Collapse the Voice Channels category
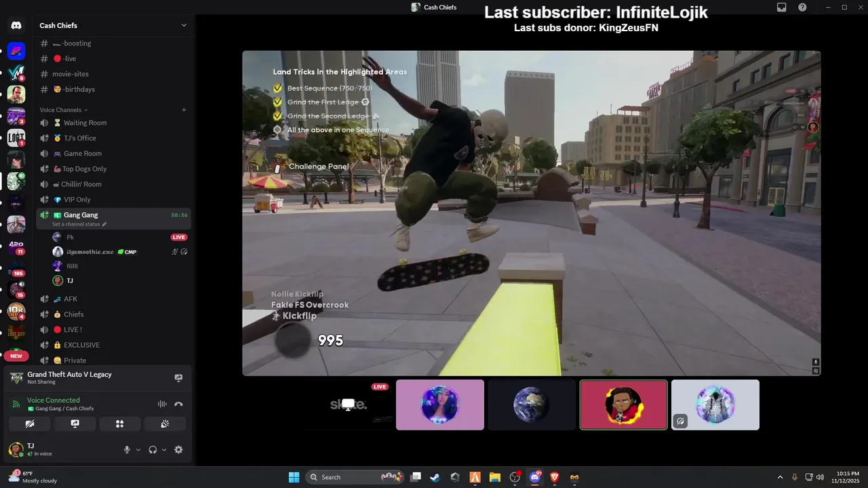Image resolution: width=868 pixels, height=488 pixels. [64, 110]
